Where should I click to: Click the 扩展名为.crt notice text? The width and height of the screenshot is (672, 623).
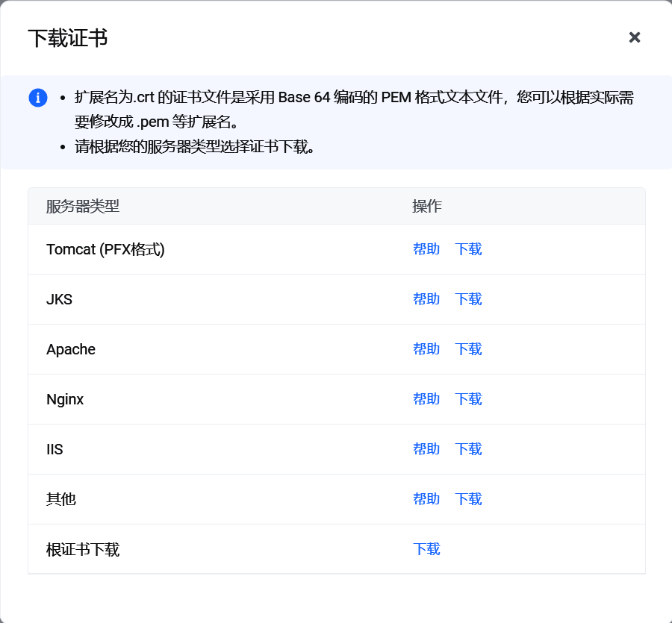354,110
